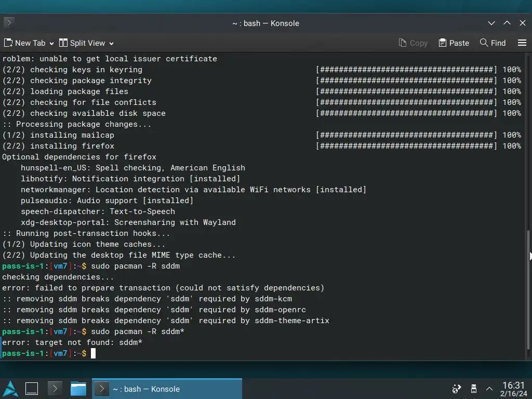
Task: Click the system tray updates icon
Action: click(x=457, y=389)
